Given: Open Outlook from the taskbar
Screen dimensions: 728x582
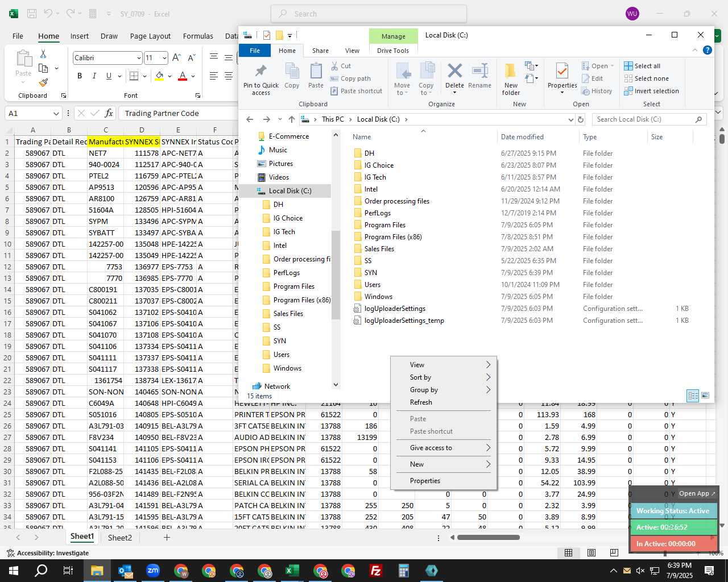Looking at the screenshot, I should (x=125, y=571).
